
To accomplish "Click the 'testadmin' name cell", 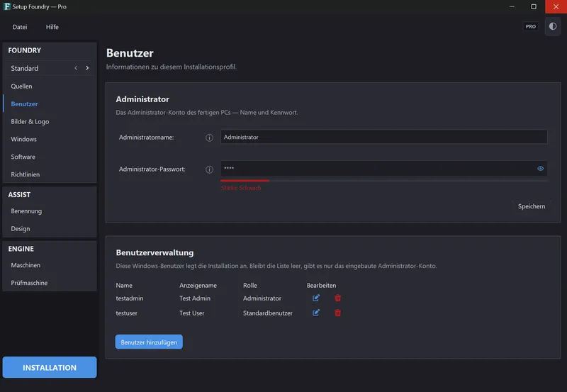I will tap(130, 298).
